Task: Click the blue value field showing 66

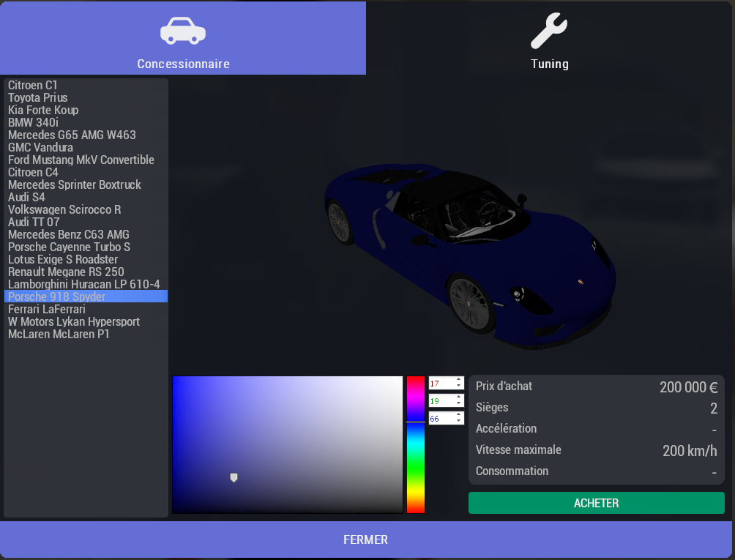Action: click(x=441, y=419)
